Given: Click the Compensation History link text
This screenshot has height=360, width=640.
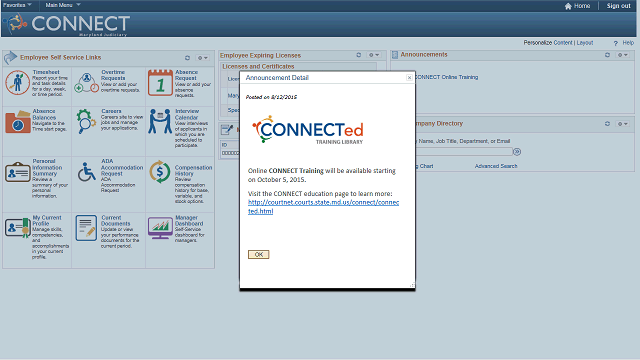Looking at the screenshot, I should click(193, 171).
